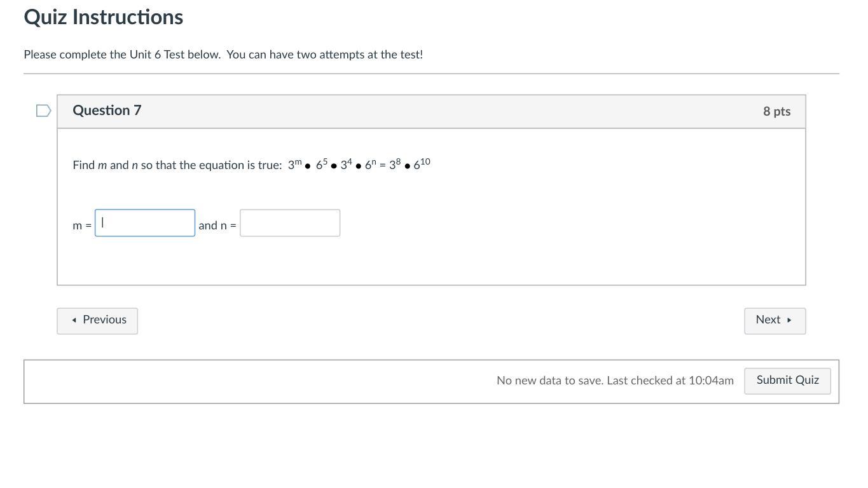Click the Unit 6 Test instruction sentence
This screenshot has width=868, height=488.
click(223, 55)
